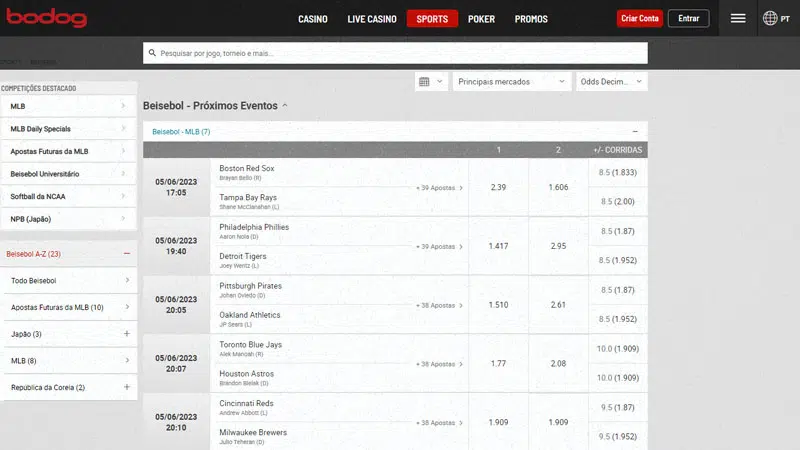The width and height of the screenshot is (800, 450).
Task: Select Pittsburgh Pirates odds 1.510
Action: [498, 305]
